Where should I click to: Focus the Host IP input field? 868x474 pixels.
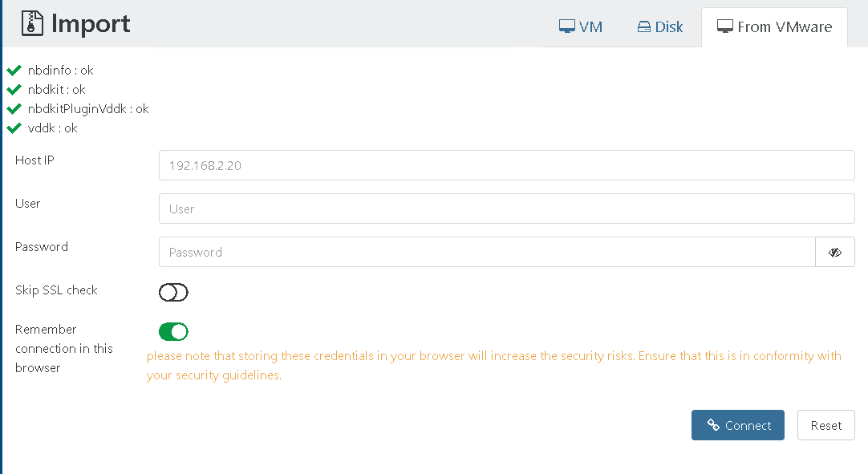506,166
